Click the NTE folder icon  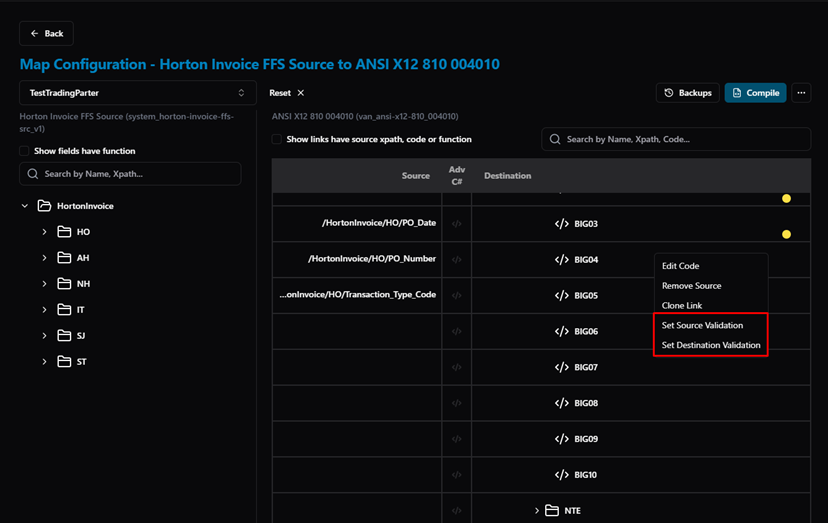(552, 511)
